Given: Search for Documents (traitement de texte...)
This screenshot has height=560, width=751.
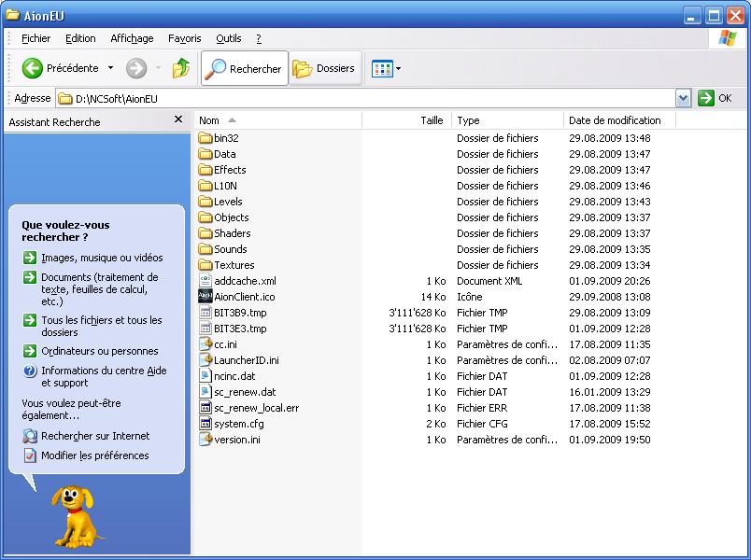Looking at the screenshot, I should (100, 289).
